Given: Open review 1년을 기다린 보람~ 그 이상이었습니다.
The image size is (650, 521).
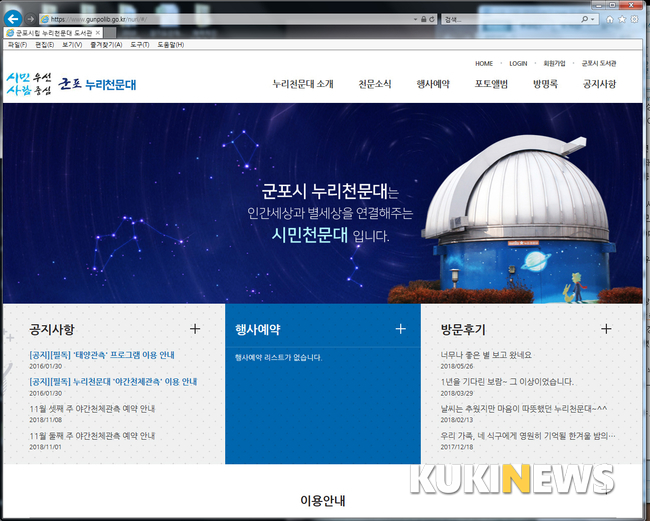Looking at the screenshot, I should (x=507, y=382).
